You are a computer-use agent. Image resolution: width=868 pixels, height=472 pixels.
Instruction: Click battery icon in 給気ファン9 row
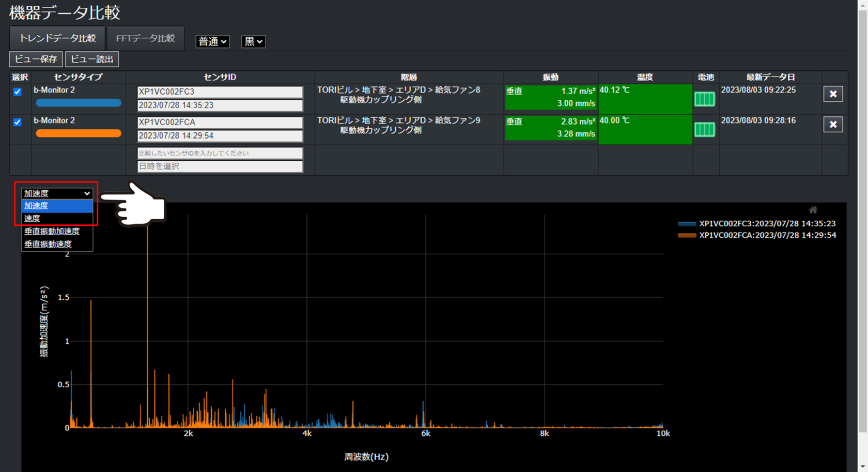[705, 129]
